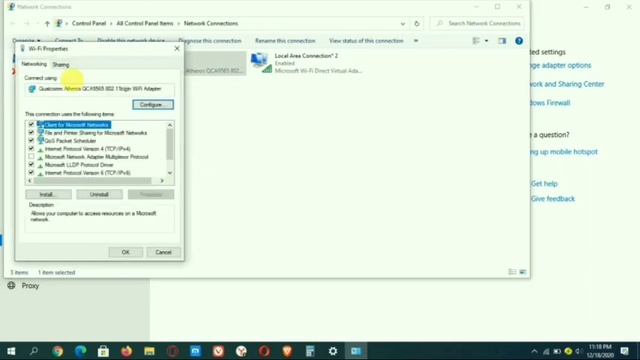Expand the address bar history dropdown
The height and width of the screenshot is (360, 640).
click(403, 24)
